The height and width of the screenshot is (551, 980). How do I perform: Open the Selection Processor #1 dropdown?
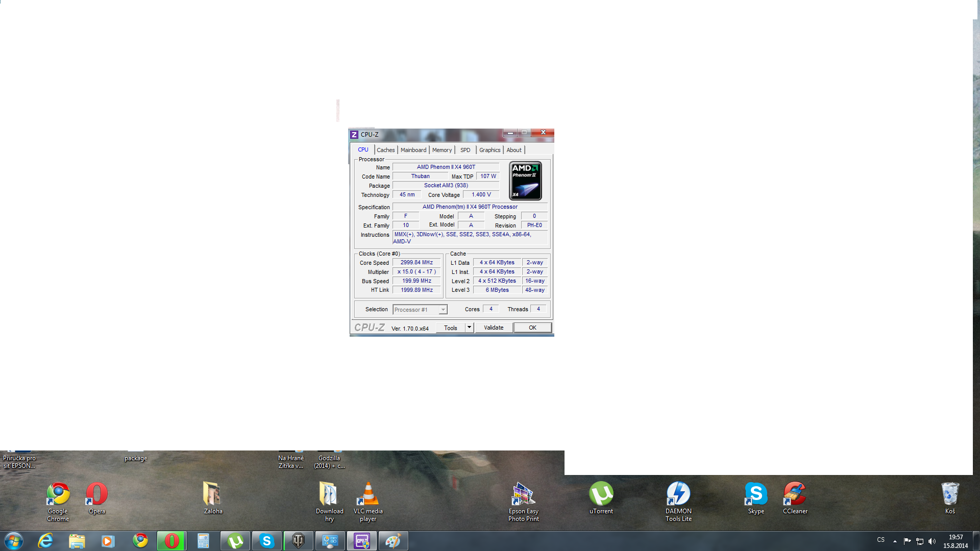(420, 310)
